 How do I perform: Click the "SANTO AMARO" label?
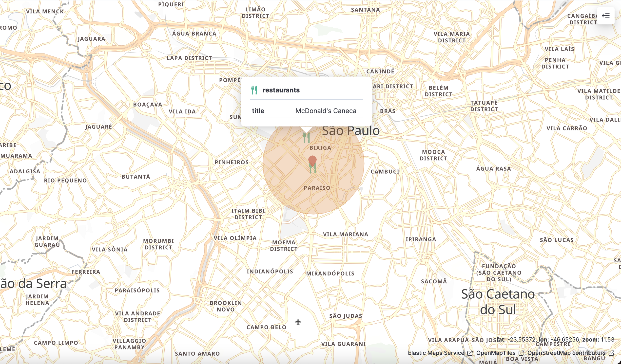197,354
